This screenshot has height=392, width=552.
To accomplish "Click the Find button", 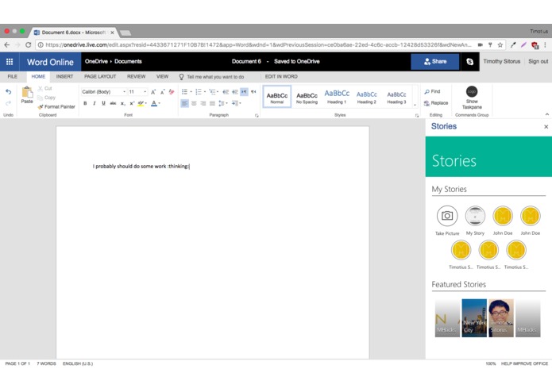I will [x=432, y=91].
